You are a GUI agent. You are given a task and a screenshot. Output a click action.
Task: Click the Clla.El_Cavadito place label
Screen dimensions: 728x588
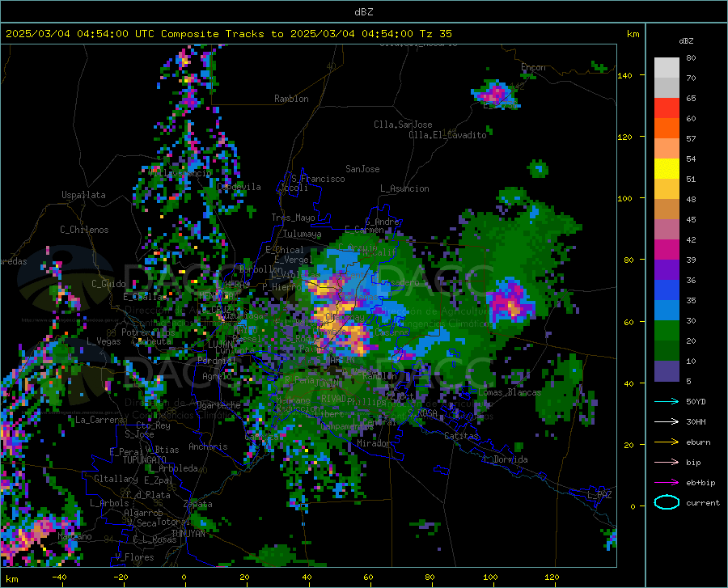click(x=447, y=135)
